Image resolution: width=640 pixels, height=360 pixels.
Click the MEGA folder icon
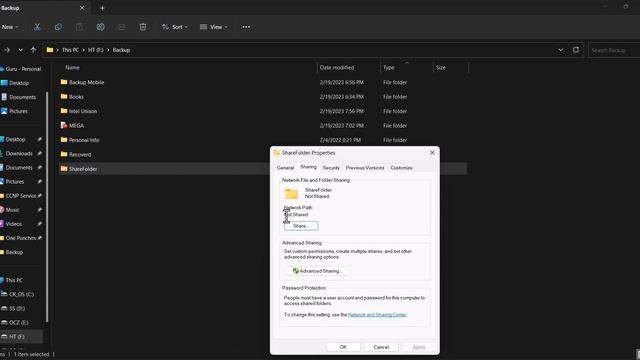click(x=64, y=125)
